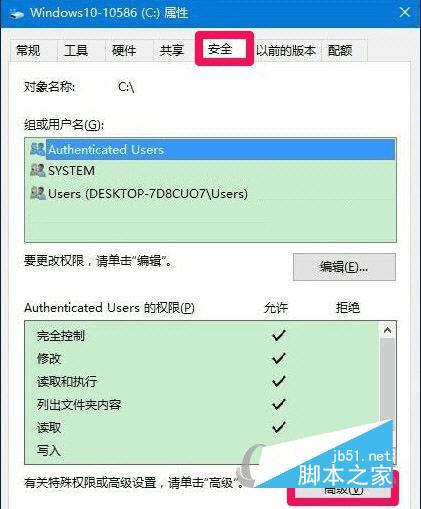Open the 以前的版本 tab

coord(286,51)
